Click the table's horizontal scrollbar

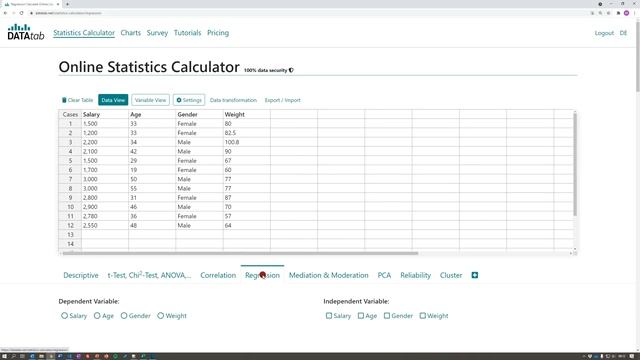pyautogui.click(x=240, y=253)
